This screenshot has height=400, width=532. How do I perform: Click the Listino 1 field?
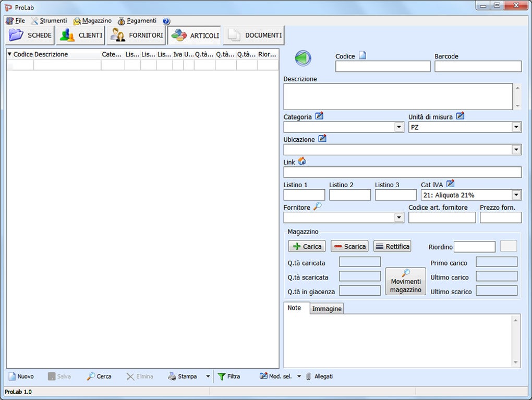(304, 195)
